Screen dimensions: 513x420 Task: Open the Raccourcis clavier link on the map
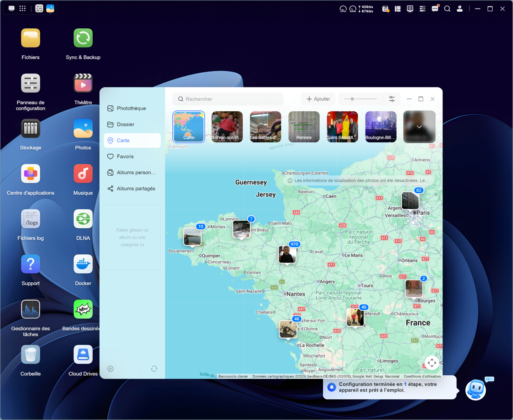(x=233, y=376)
